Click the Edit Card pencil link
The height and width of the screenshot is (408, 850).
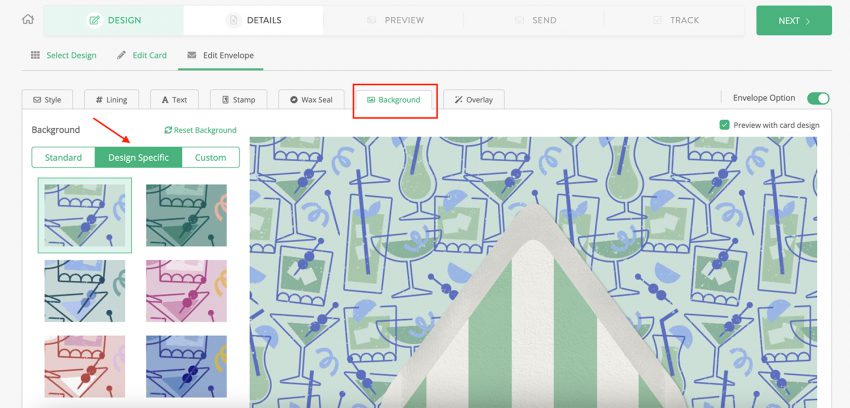click(141, 55)
